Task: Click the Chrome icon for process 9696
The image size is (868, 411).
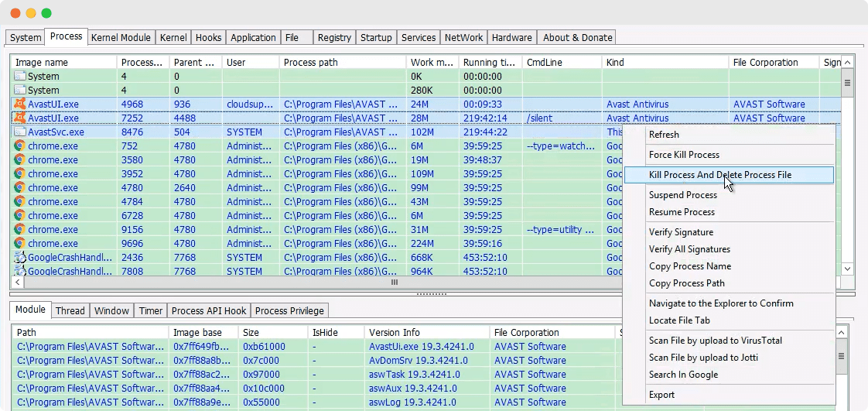Action: click(19, 244)
